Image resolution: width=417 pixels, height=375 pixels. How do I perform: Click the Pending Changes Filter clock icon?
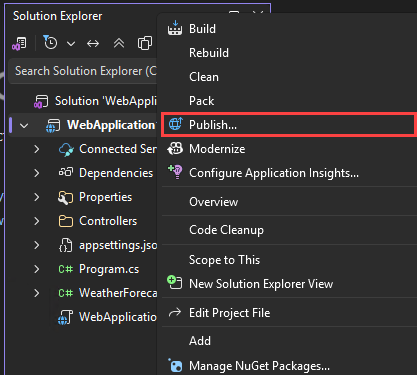click(x=50, y=43)
